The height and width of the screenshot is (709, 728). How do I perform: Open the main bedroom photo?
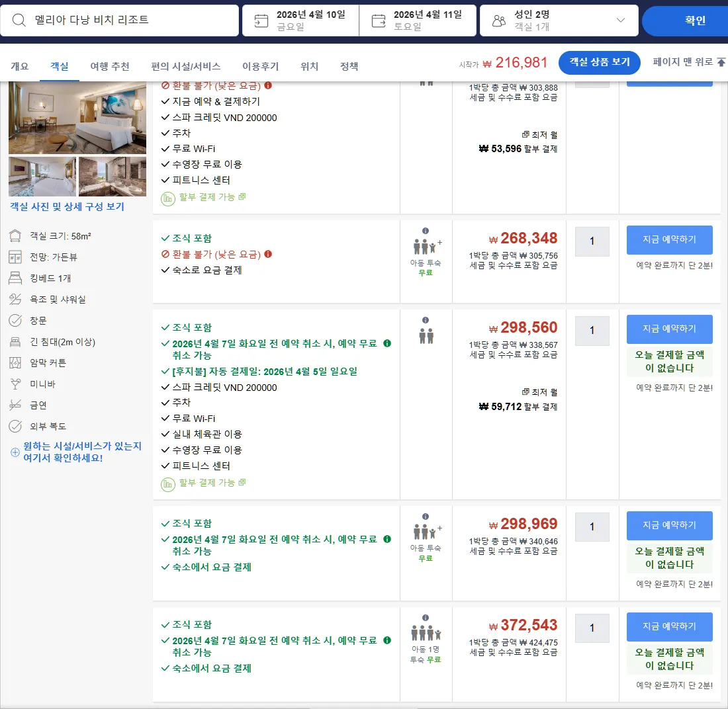(x=77, y=118)
